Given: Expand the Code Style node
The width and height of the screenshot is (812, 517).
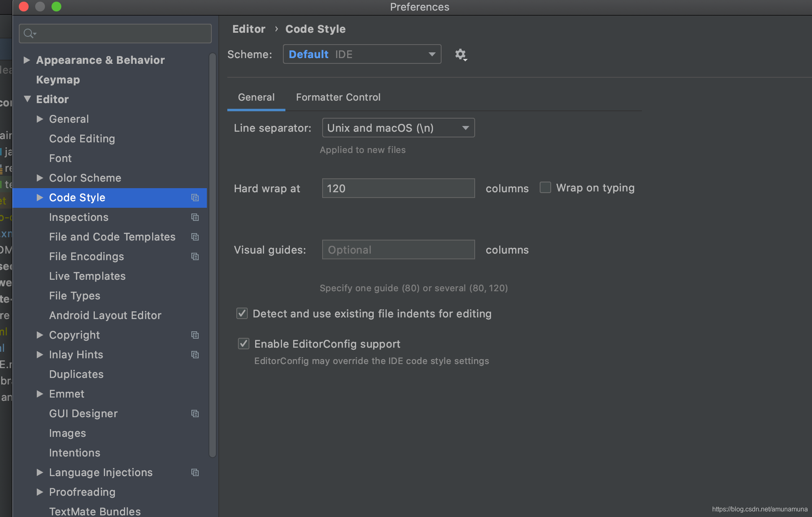Looking at the screenshot, I should click(x=40, y=198).
